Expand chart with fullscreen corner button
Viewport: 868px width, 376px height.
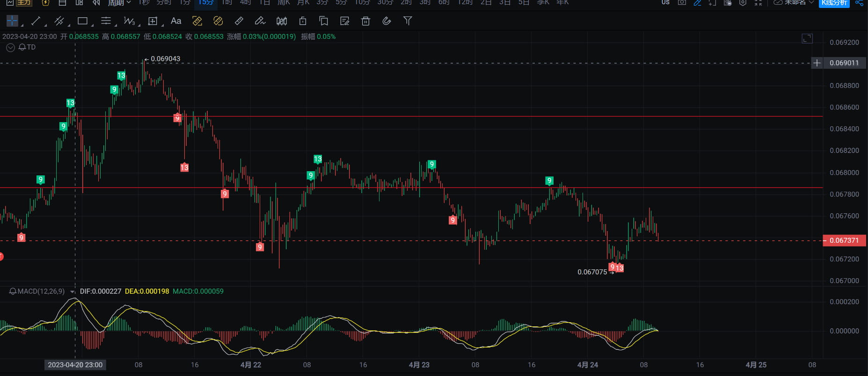[x=807, y=38]
